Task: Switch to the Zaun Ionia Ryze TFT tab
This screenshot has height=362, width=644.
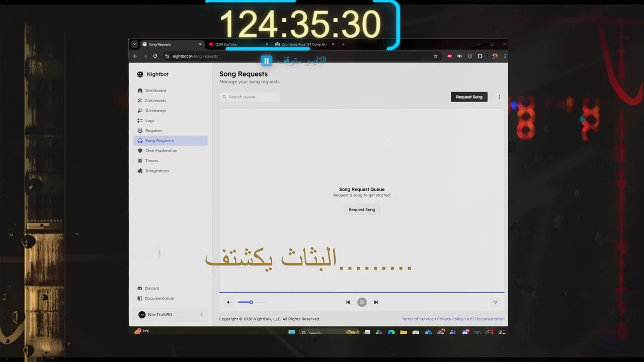Action: point(304,44)
